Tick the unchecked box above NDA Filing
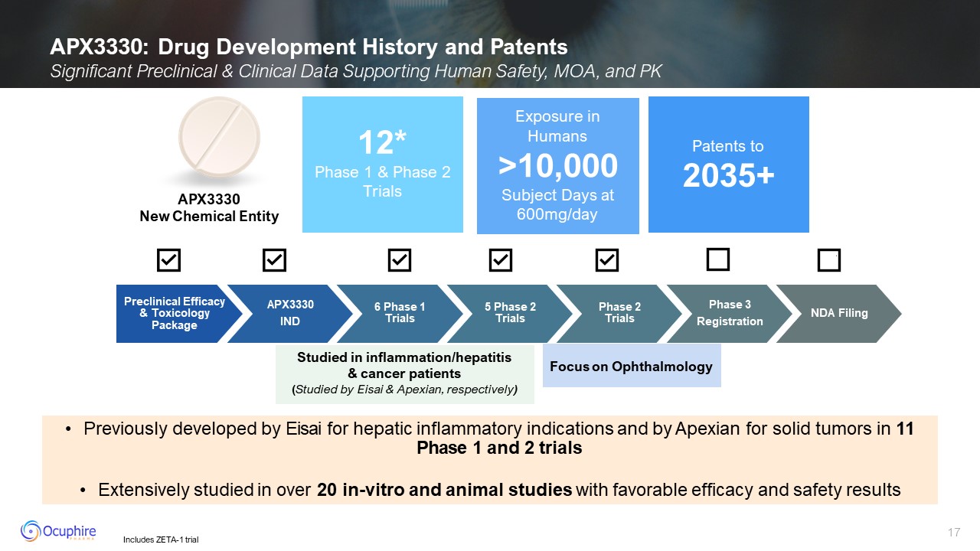This screenshot has width=980, height=551. pos(828,261)
